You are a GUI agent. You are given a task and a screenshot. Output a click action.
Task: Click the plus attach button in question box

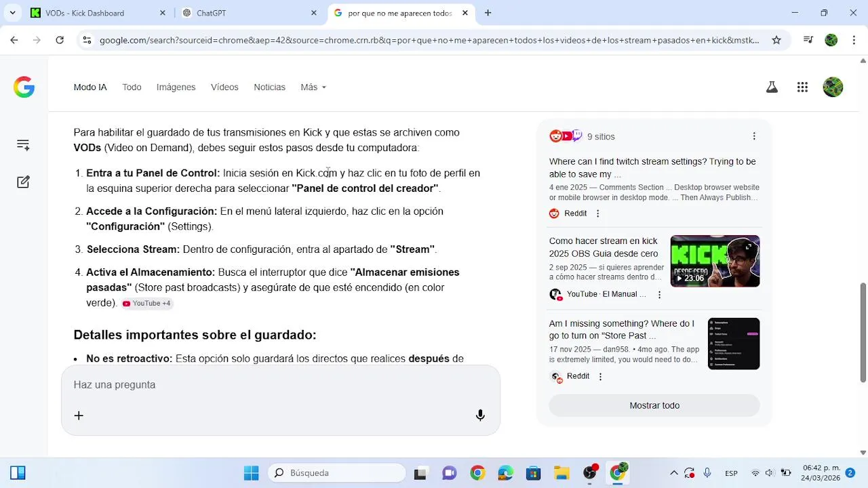pos(79,415)
